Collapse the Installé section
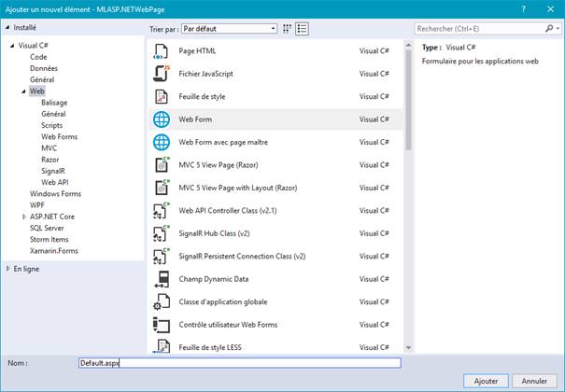Viewport: 565px width, 392px height. coord(7,28)
